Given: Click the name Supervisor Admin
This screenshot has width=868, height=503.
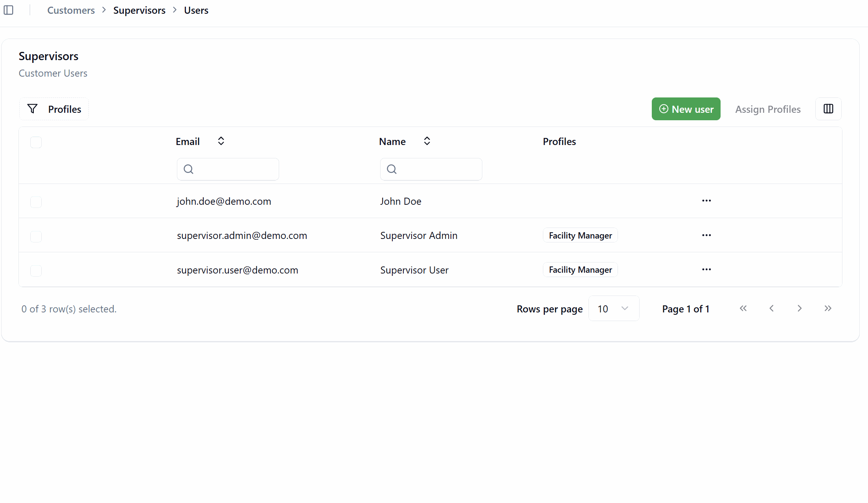Looking at the screenshot, I should tap(419, 235).
